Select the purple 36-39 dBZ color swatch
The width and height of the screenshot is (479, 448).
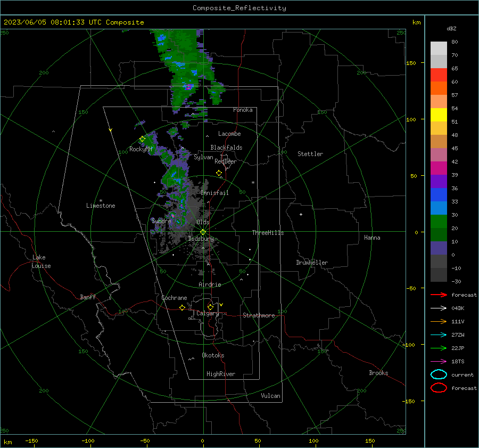tap(439, 182)
